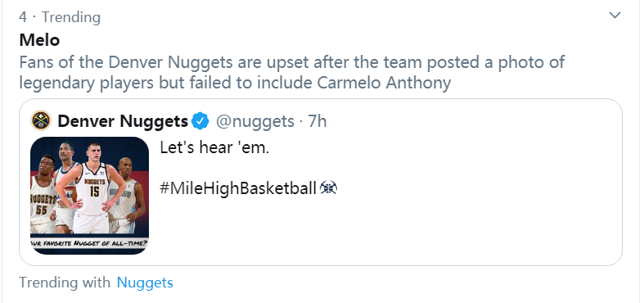Open the tweet via 7h timestamp

point(317,121)
